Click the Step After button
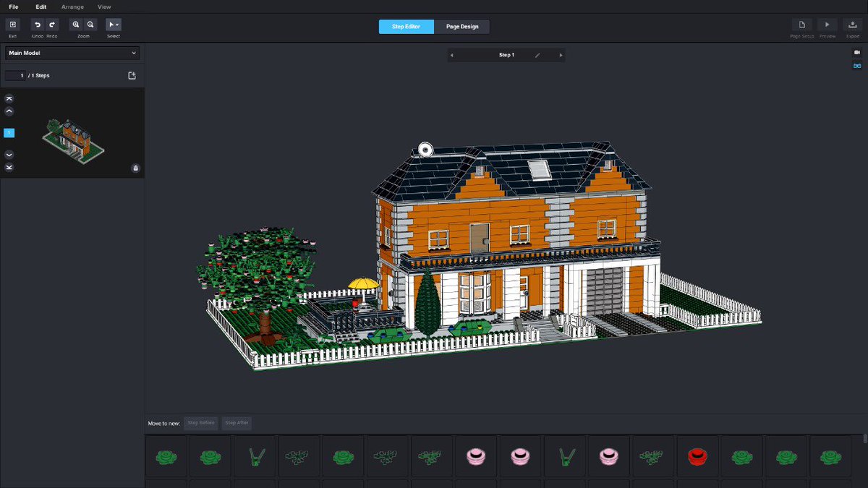868x488 pixels. pos(237,423)
